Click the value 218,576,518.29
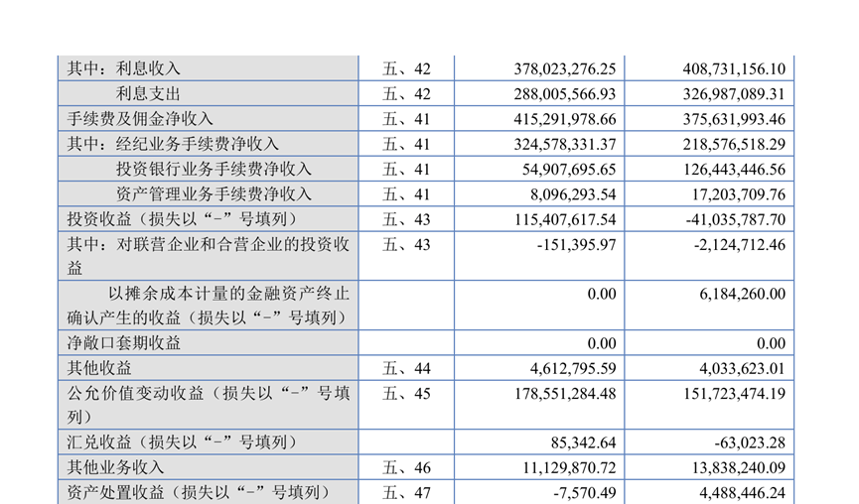 pos(734,145)
